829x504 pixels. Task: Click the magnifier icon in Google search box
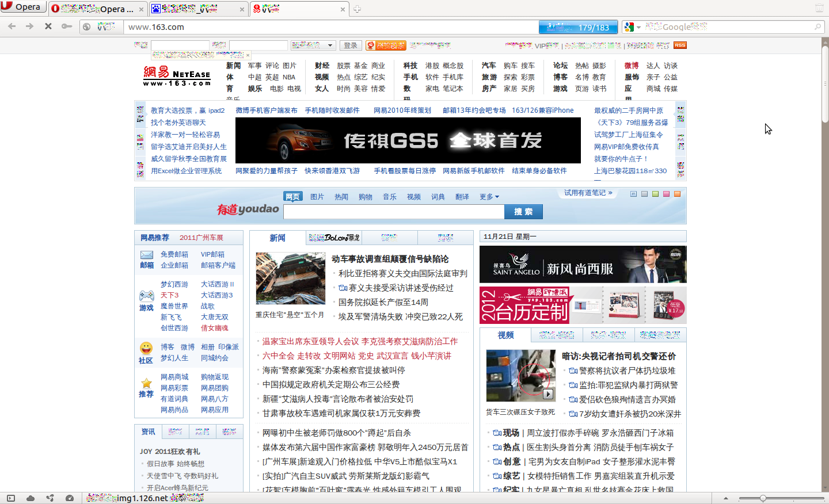[817, 27]
